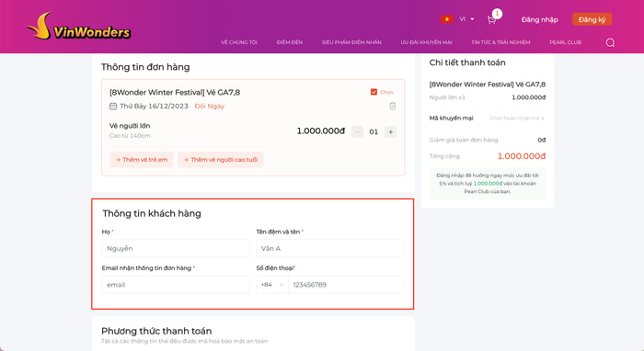Click the Đăng ký button

(x=592, y=19)
